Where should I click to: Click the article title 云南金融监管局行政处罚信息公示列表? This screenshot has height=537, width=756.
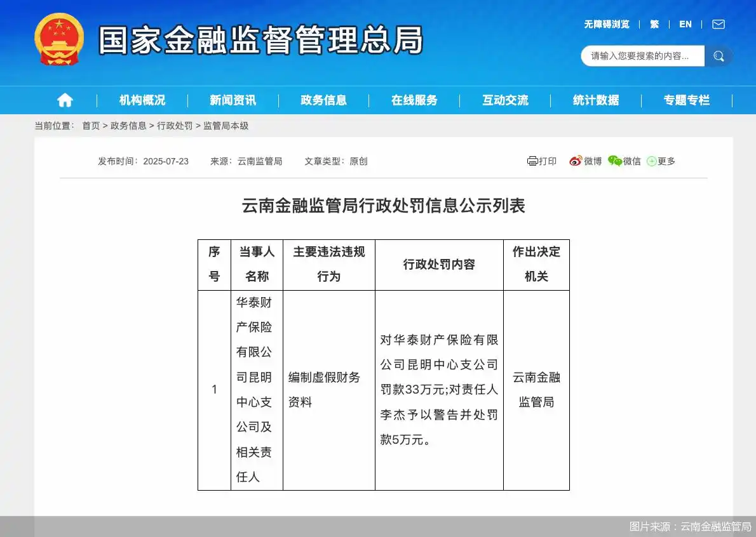[x=383, y=206]
